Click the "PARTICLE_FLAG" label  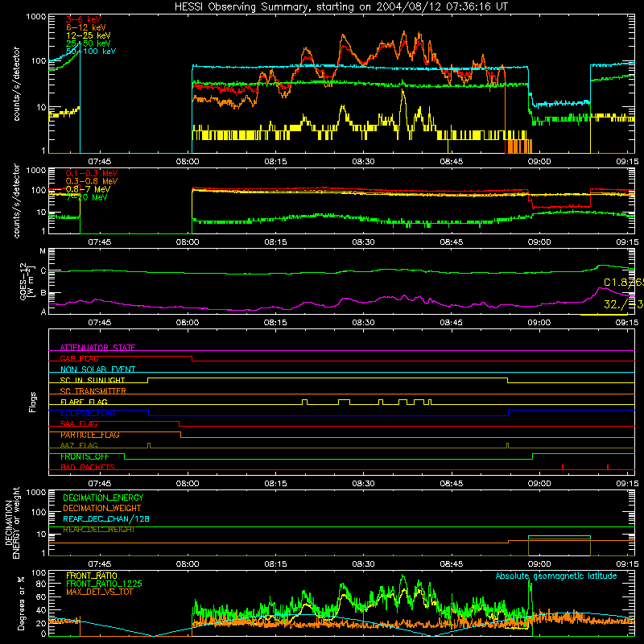coord(90,435)
